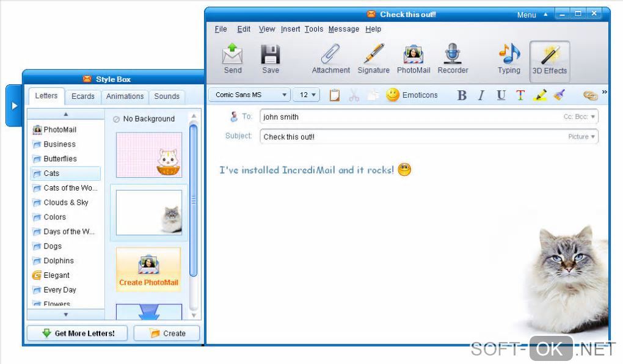Insert a Signature with pen icon
The height and width of the screenshot is (364, 623).
pos(373,59)
